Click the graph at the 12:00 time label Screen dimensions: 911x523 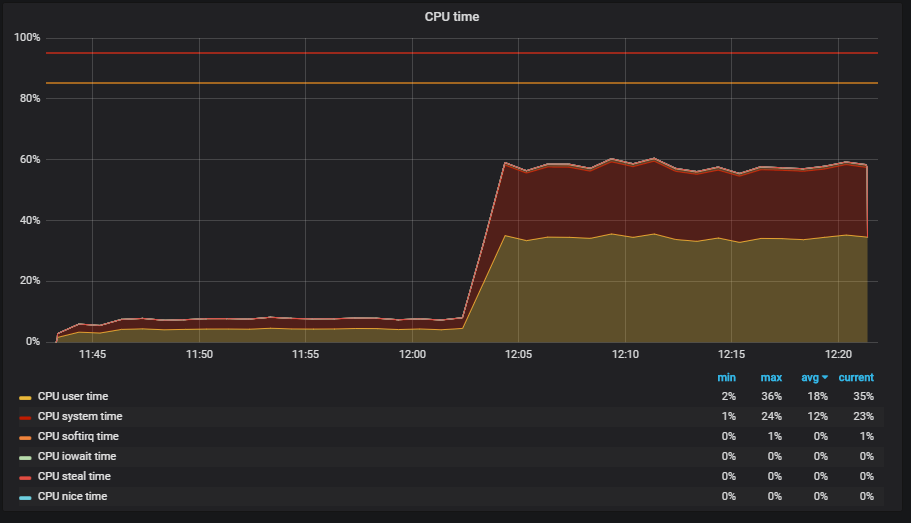point(413,354)
